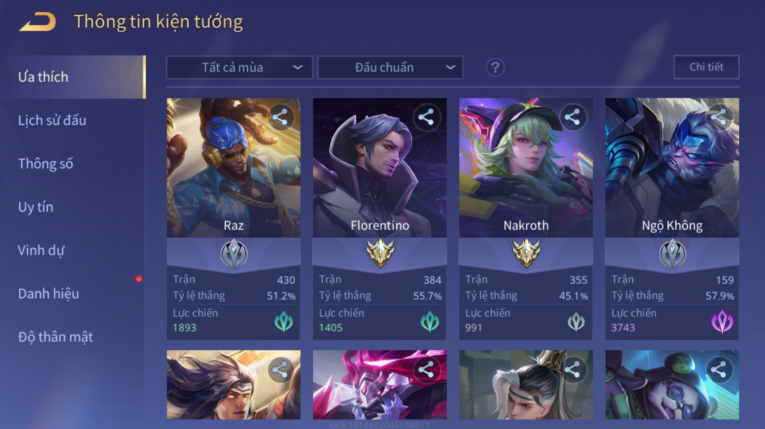Select the Nakroth hero portrait
The width and height of the screenshot is (765, 429).
pyautogui.click(x=526, y=168)
